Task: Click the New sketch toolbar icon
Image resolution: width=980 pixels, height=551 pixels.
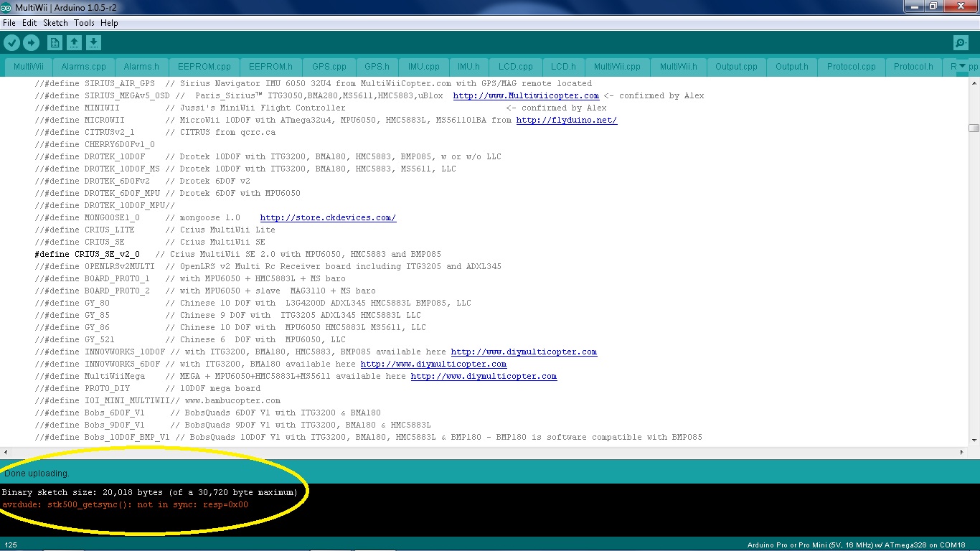Action: pyautogui.click(x=55, y=42)
